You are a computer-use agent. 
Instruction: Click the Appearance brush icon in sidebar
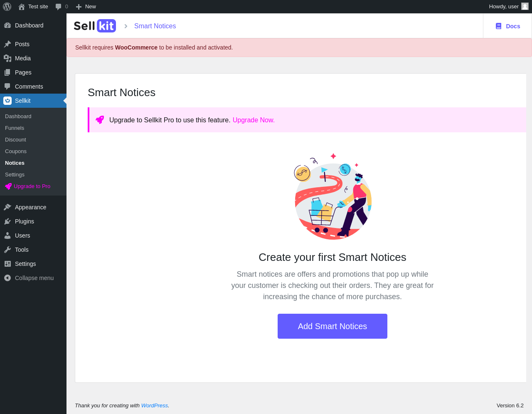click(7, 207)
